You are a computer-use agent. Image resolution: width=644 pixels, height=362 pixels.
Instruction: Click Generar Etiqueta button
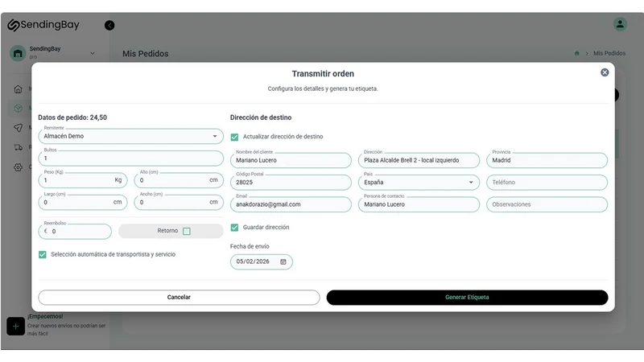point(467,297)
